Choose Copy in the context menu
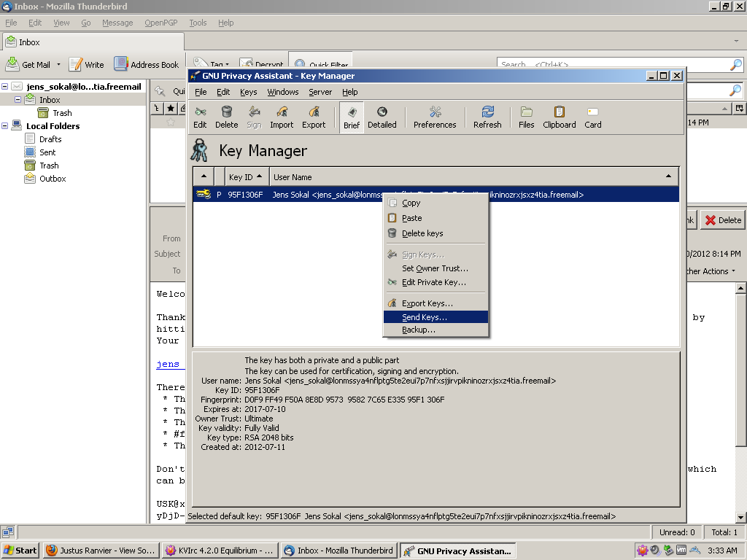Viewport: 747px width, 560px height. pyautogui.click(x=436, y=203)
